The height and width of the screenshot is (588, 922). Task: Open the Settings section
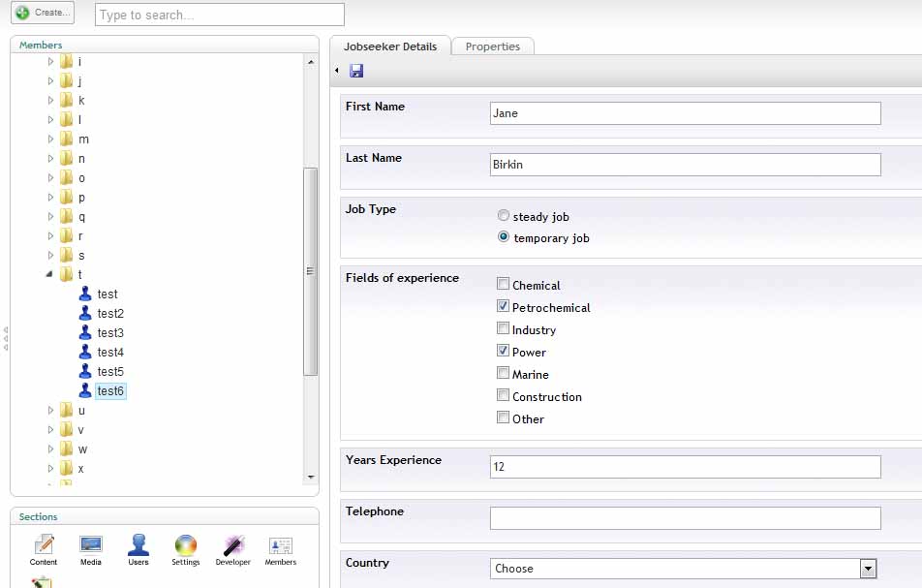(x=186, y=548)
